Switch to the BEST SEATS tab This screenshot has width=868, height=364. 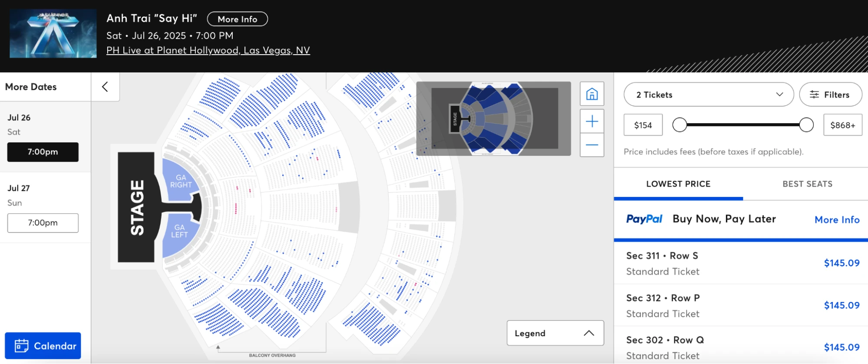pos(807,184)
